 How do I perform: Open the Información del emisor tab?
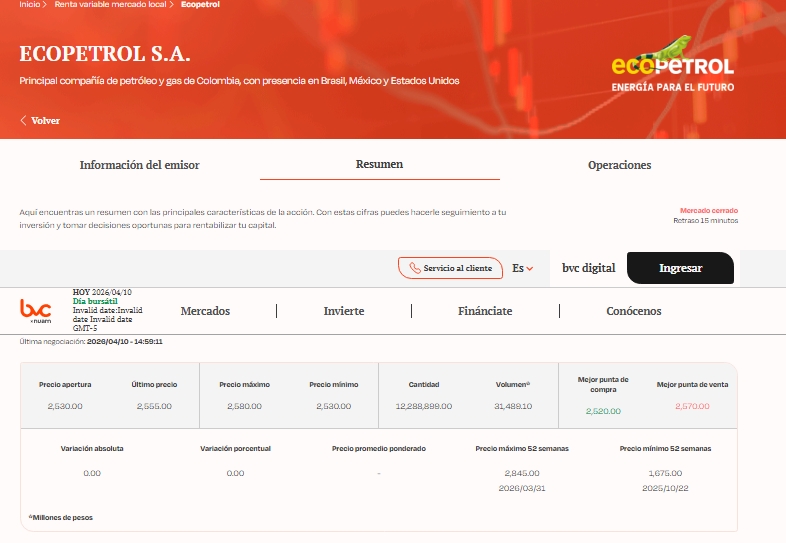click(x=139, y=165)
